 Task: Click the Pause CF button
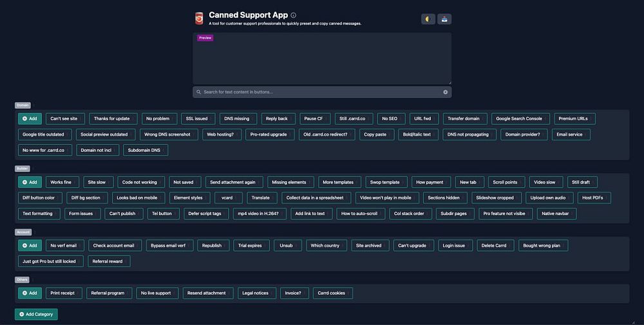[x=315, y=118]
